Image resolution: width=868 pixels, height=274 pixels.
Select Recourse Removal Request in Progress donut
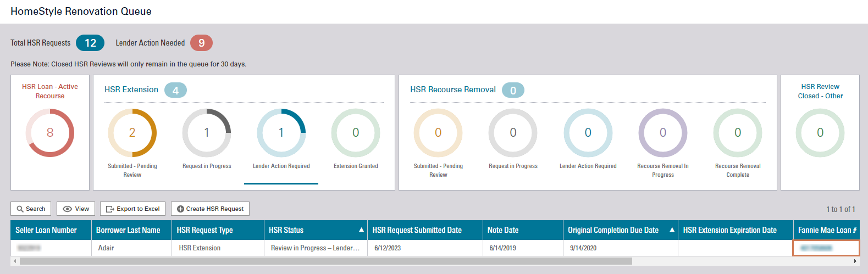513,132
